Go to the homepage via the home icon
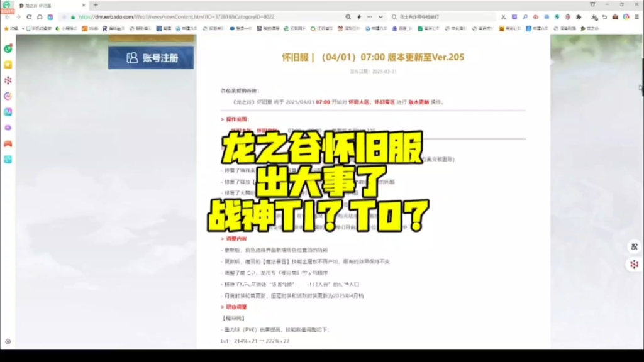The width and height of the screenshot is (644, 362). click(40, 17)
